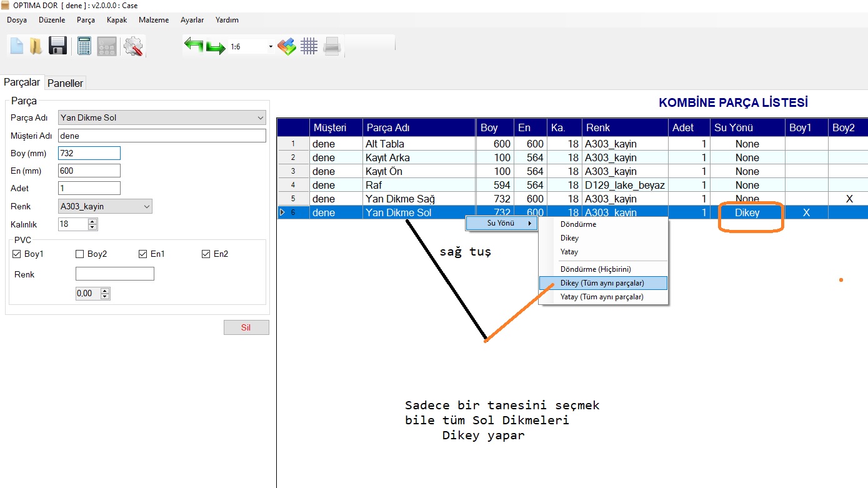Viewport: 868px width, 488px height.
Task: Open the Malzeme menu
Action: point(154,20)
